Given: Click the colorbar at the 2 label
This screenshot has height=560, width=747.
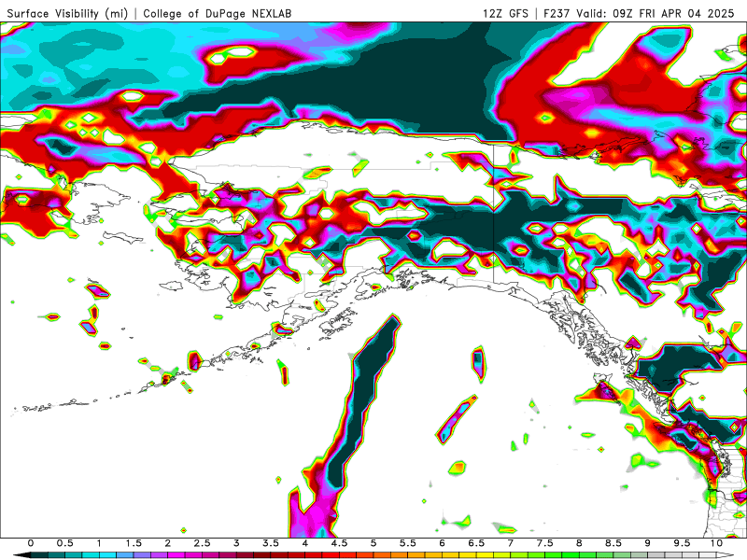Looking at the screenshot, I should pos(168,543).
